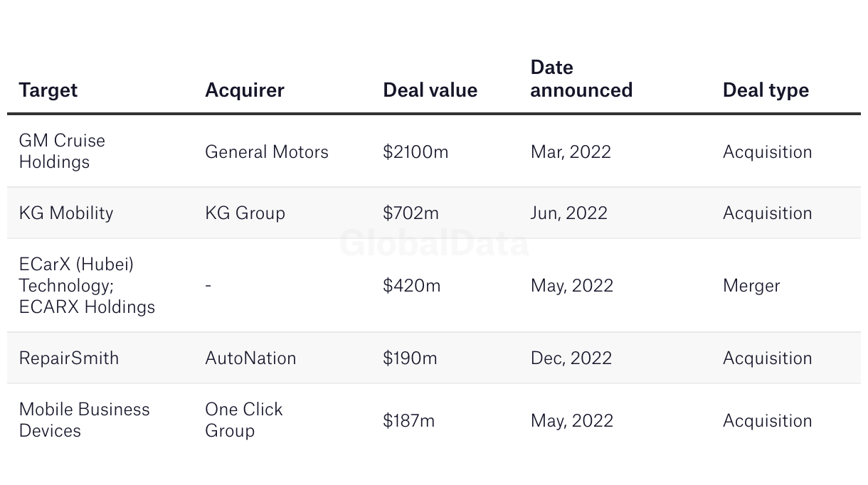868x485 pixels.
Task: Select AutoNation acquirer cell
Action: pyautogui.click(x=250, y=358)
